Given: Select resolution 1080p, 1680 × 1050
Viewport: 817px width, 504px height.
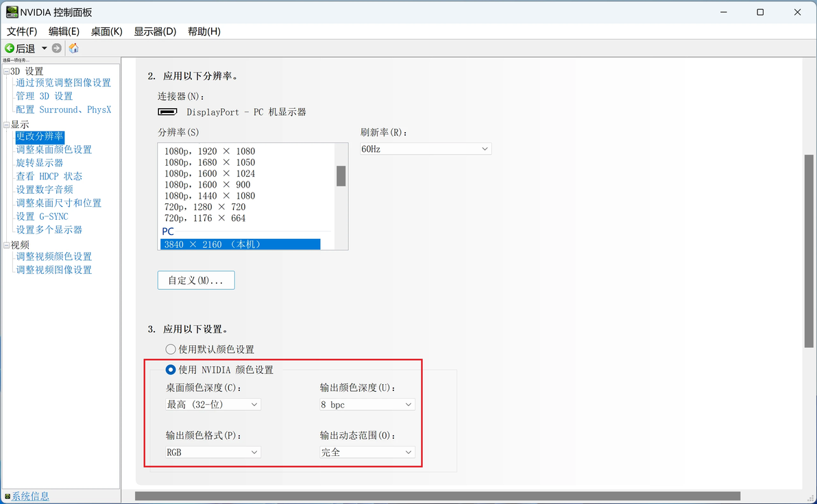Looking at the screenshot, I should pyautogui.click(x=210, y=162).
